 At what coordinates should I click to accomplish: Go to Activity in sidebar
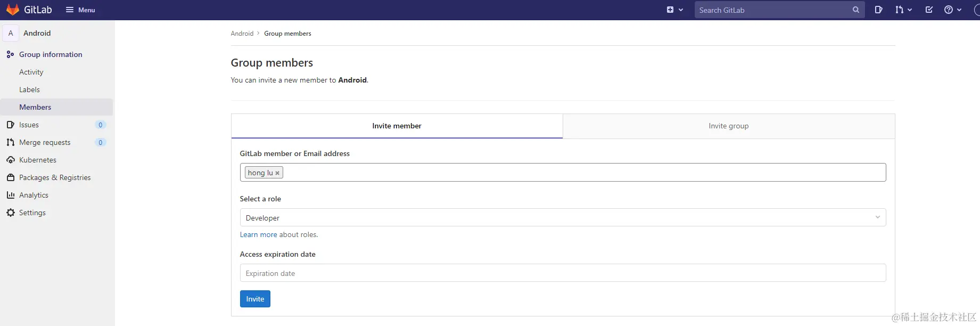coord(31,72)
